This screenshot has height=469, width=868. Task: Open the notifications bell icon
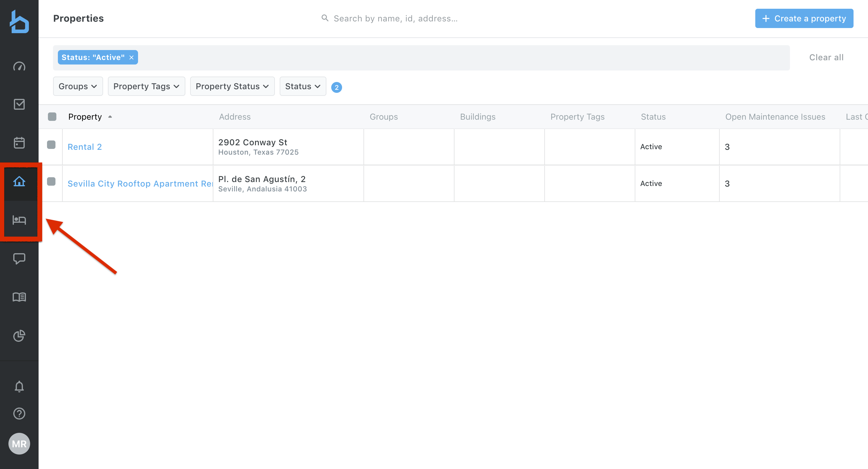pyautogui.click(x=19, y=386)
